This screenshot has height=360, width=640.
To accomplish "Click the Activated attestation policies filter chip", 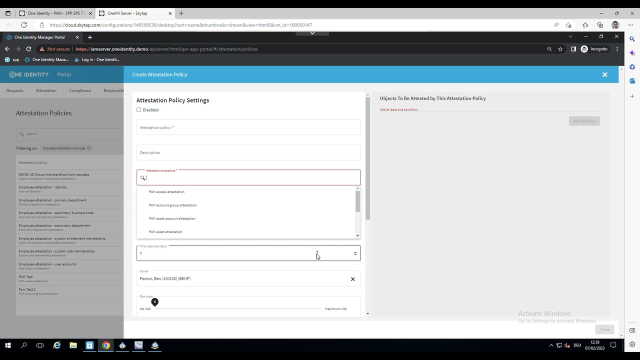I will click(67, 148).
